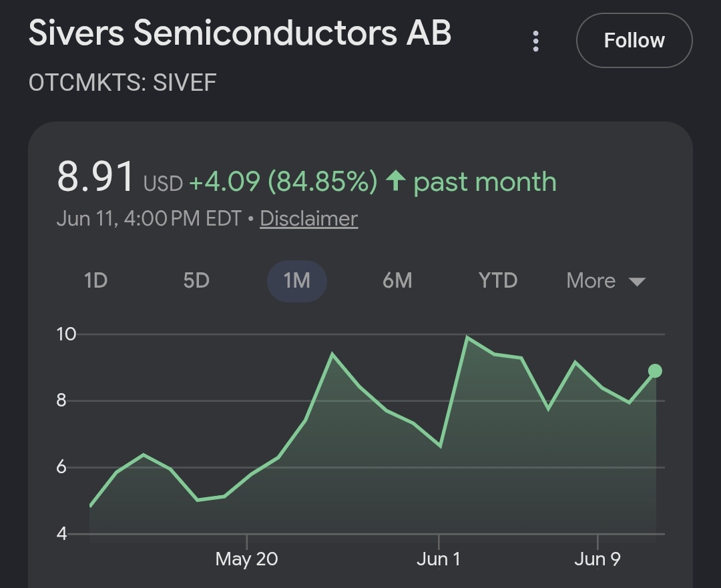Switch chart to 5D range
721x588 pixels.
click(196, 280)
